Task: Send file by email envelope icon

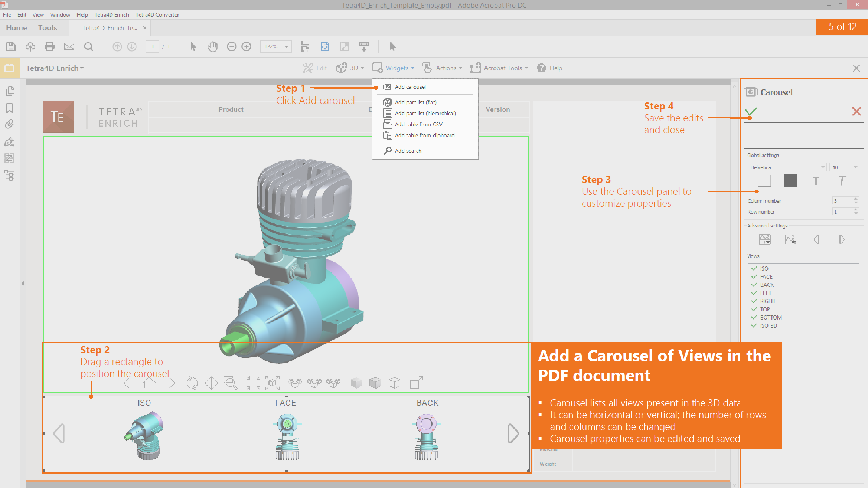Action: tap(69, 46)
